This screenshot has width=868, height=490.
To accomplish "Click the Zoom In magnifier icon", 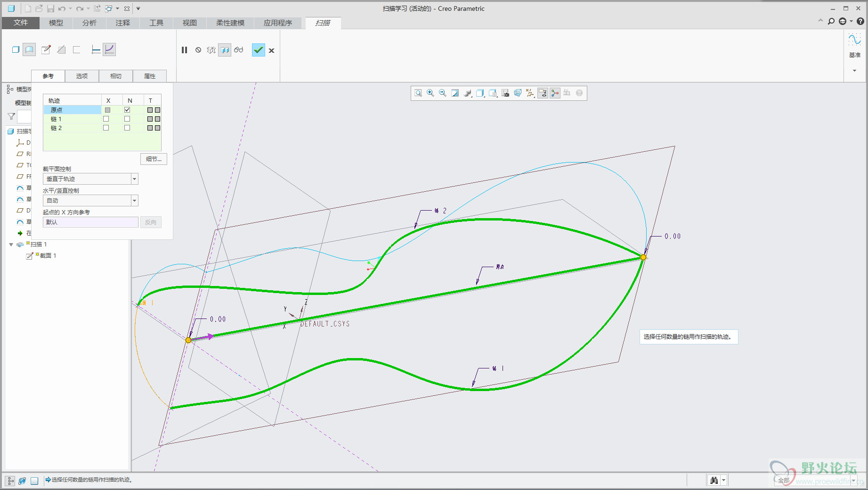I will pos(430,93).
